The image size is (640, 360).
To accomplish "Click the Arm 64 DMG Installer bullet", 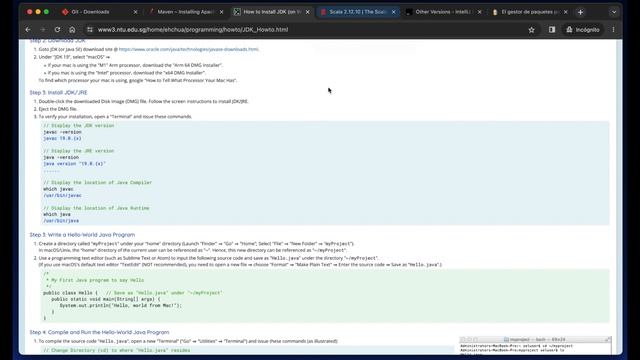I will click(x=135, y=65).
